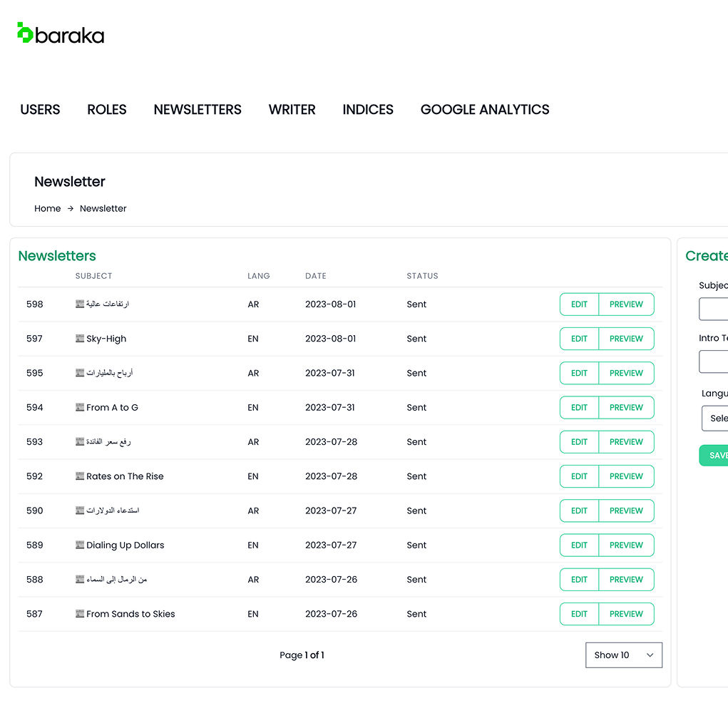Click the newspaper icon beside Sky-High

tap(80, 339)
